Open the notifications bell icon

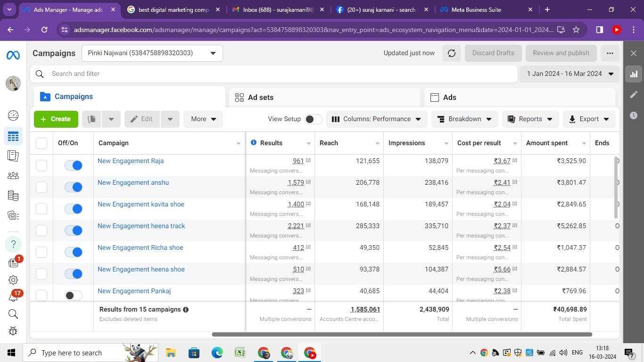(x=13, y=297)
